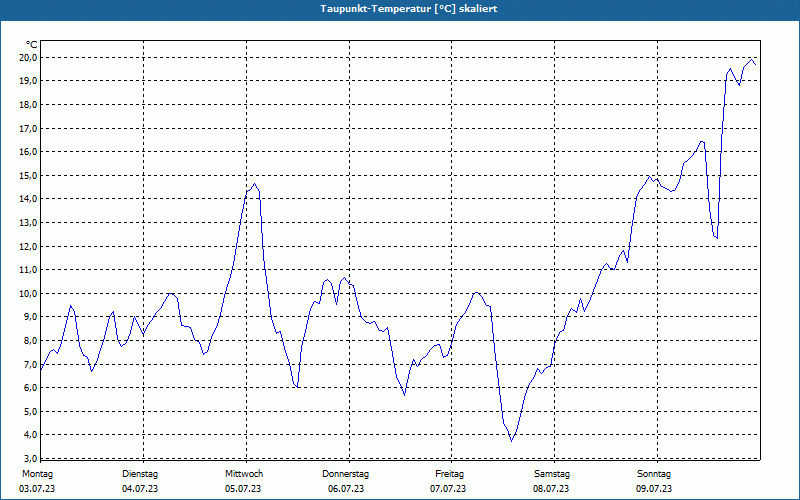The height and width of the screenshot is (500, 800).
Task: Click the 3,0 axis label
Action: [30, 458]
